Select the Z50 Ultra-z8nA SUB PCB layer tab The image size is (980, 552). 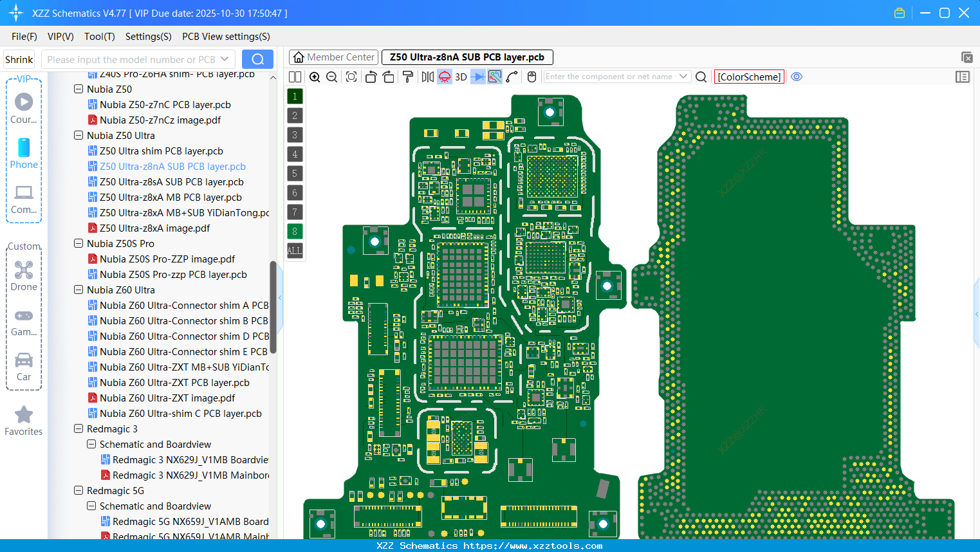click(467, 57)
